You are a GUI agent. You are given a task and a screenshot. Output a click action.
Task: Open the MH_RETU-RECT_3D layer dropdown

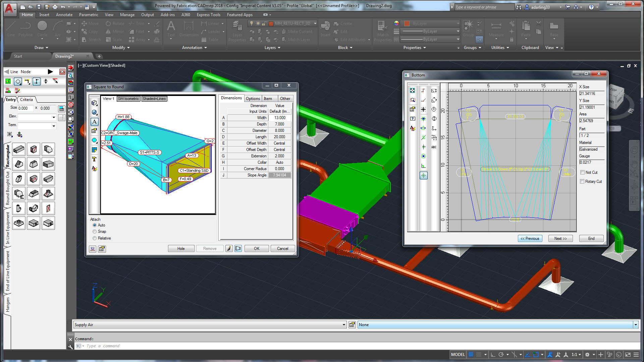pos(315,23)
